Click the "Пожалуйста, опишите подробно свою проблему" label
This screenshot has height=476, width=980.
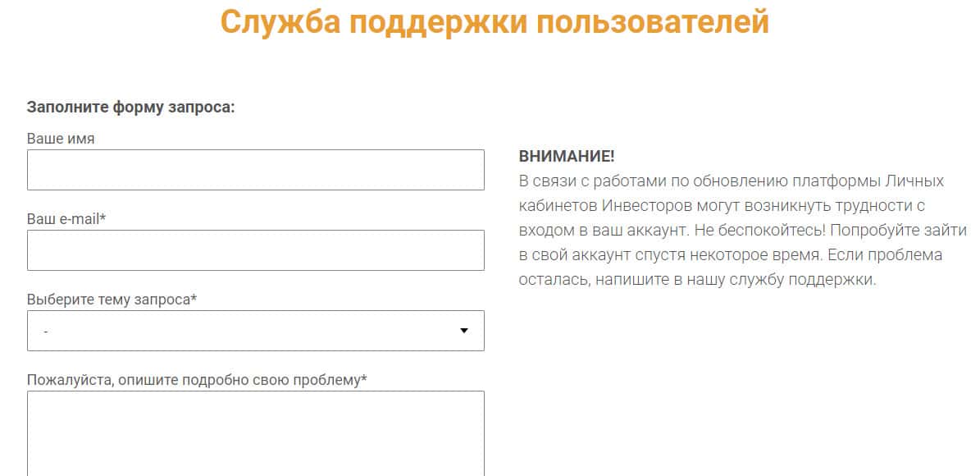coord(197,380)
